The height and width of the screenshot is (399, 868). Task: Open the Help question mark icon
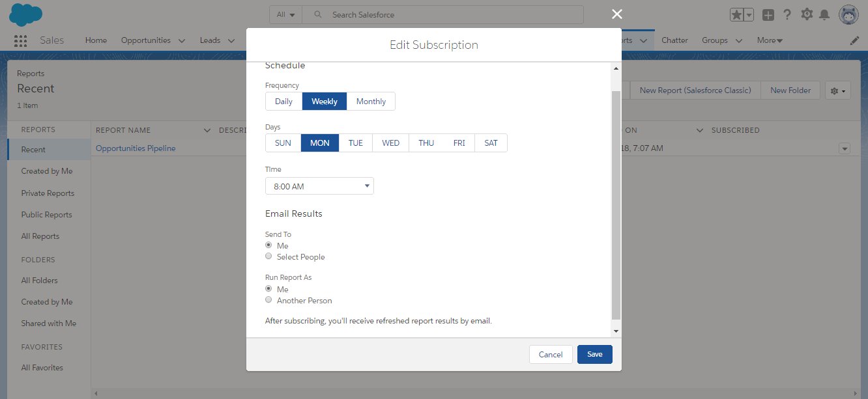click(x=787, y=15)
